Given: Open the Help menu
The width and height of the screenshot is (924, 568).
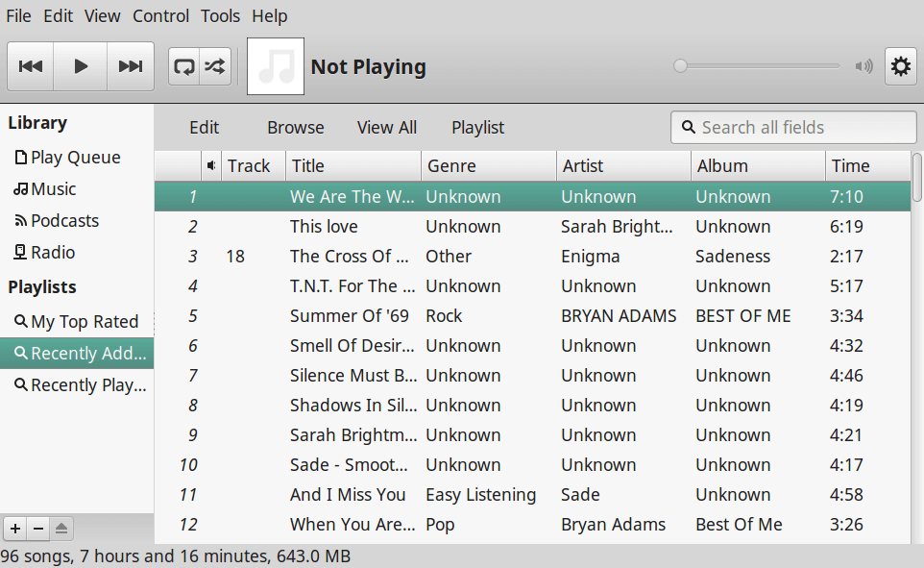Looking at the screenshot, I should tap(269, 16).
